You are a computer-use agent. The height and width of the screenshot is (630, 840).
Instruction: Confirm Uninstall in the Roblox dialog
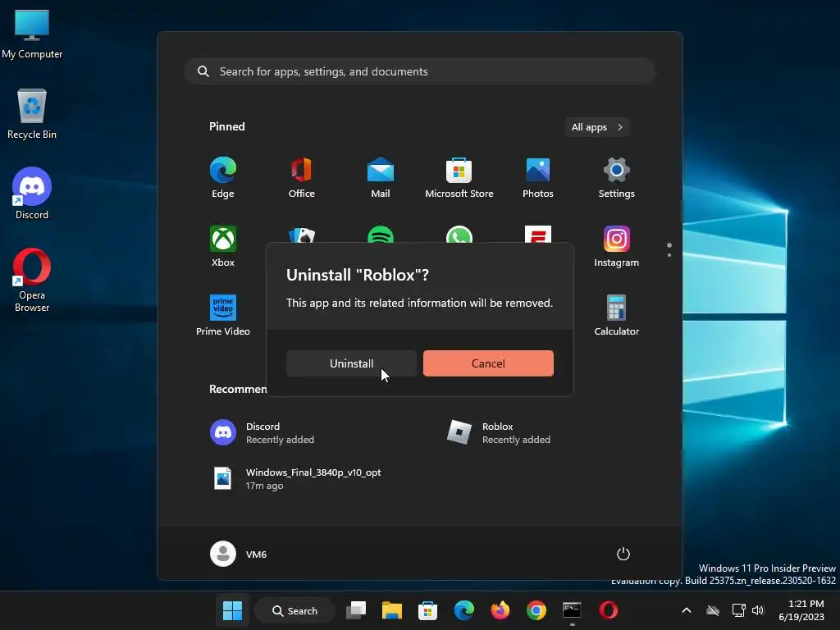[x=351, y=363]
